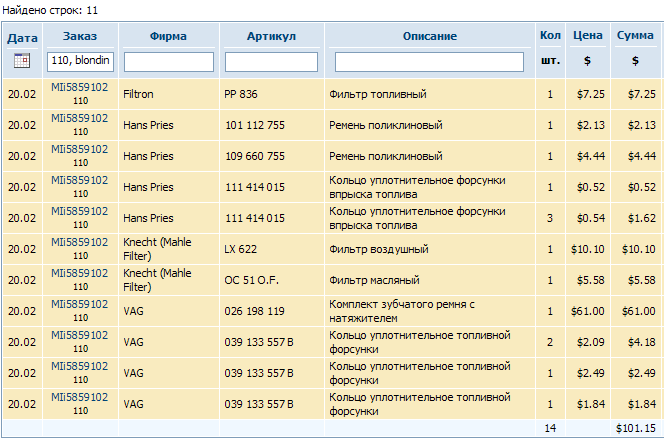Open order link for 026 198 119 row
664x438 pixels.
(80, 305)
